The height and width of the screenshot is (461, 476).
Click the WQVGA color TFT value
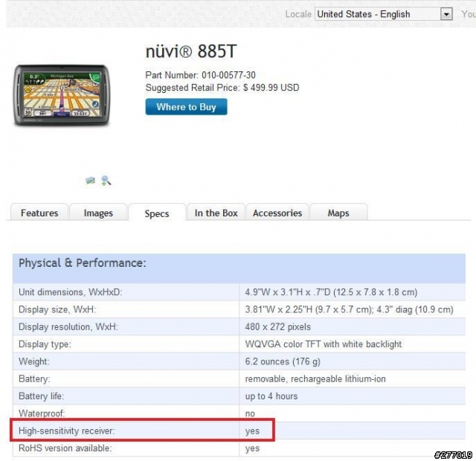click(324, 344)
